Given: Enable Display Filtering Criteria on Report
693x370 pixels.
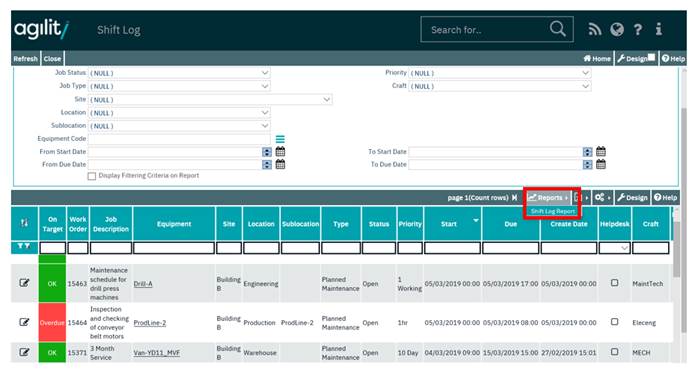Looking at the screenshot, I should [x=92, y=176].
